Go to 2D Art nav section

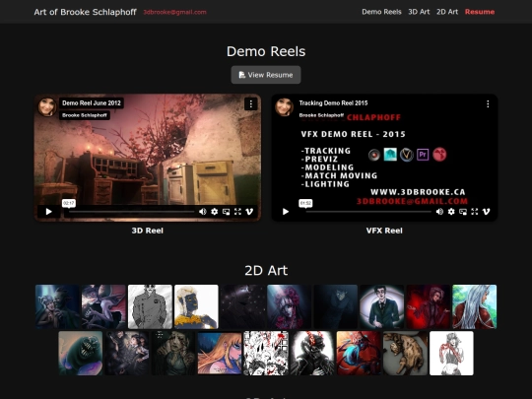[447, 12]
